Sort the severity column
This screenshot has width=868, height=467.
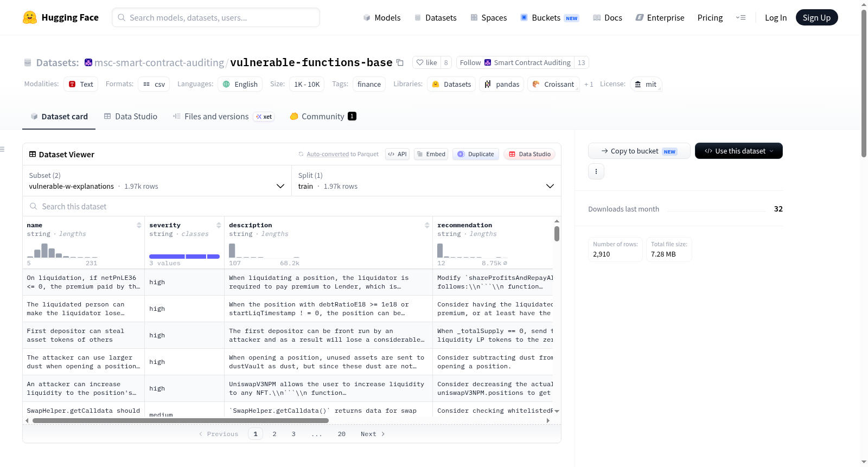point(219,225)
